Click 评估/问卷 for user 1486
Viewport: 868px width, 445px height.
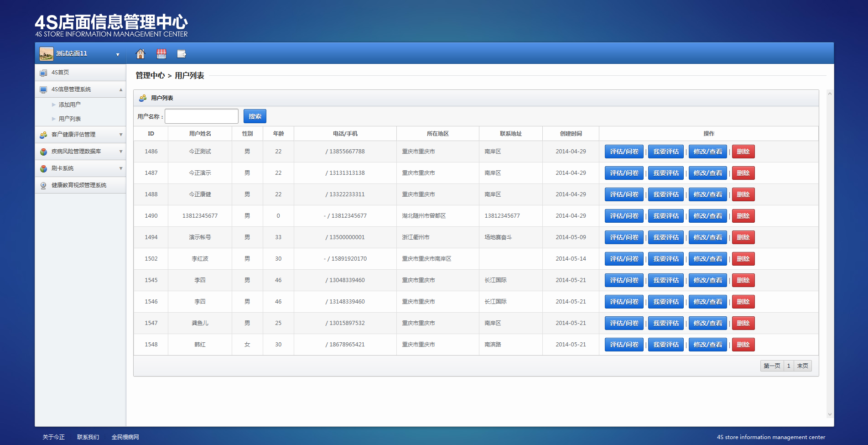pos(624,152)
